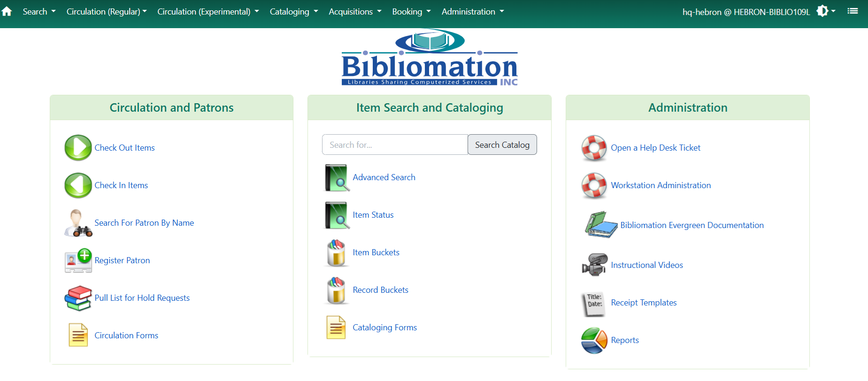The image size is (868, 381).
Task: Click the video camera Instructional Videos icon
Action: pos(594,265)
